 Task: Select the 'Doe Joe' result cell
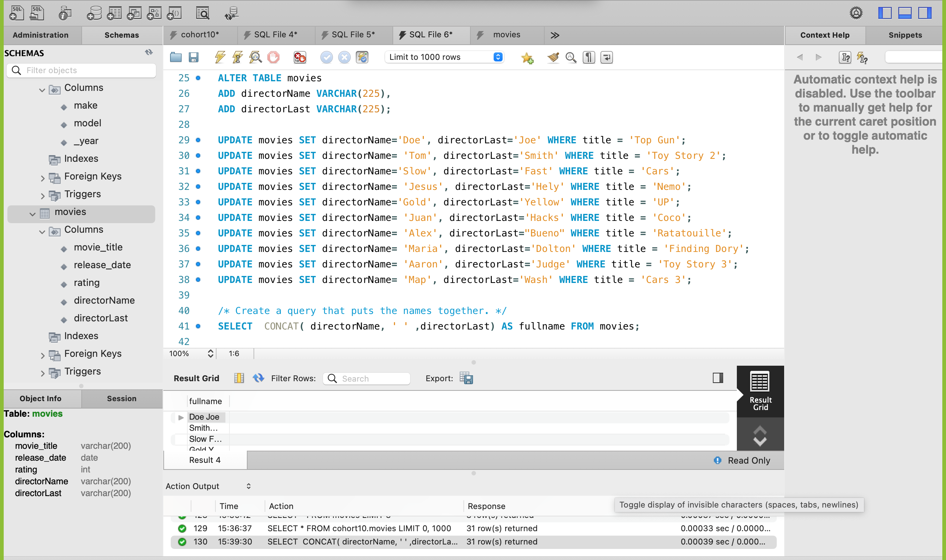pyautogui.click(x=206, y=417)
